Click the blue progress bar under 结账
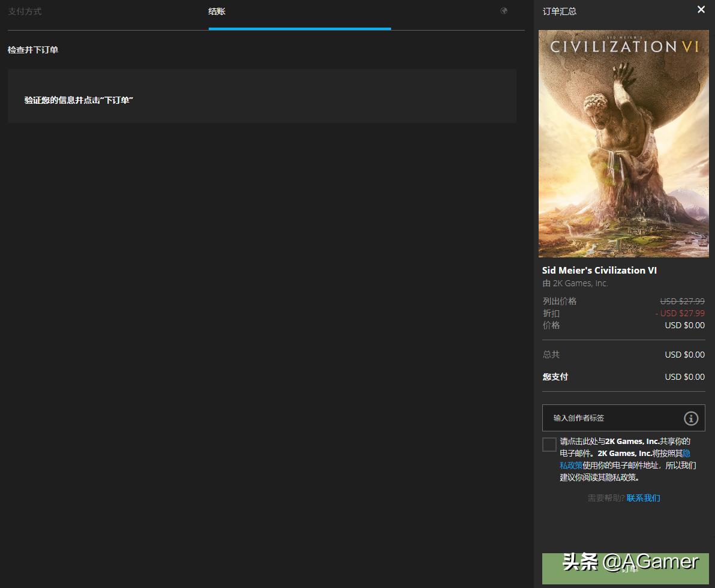715x588 pixels. (299, 28)
